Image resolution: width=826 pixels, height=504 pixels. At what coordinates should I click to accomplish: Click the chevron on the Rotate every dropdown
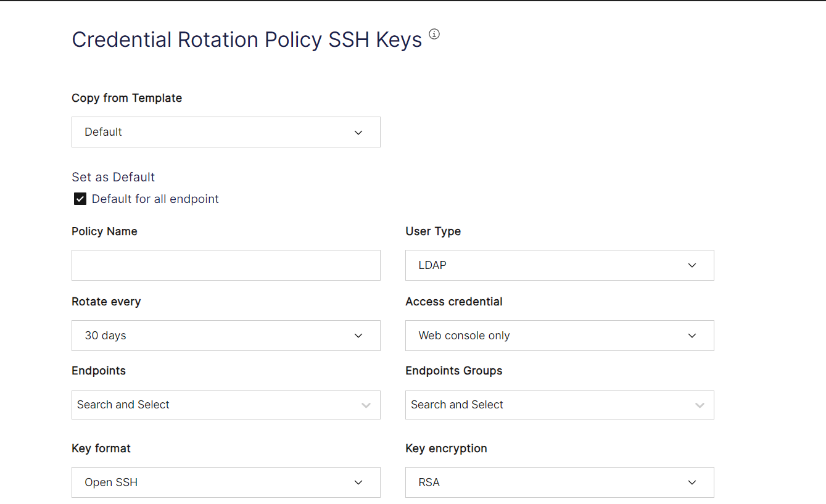pos(358,336)
